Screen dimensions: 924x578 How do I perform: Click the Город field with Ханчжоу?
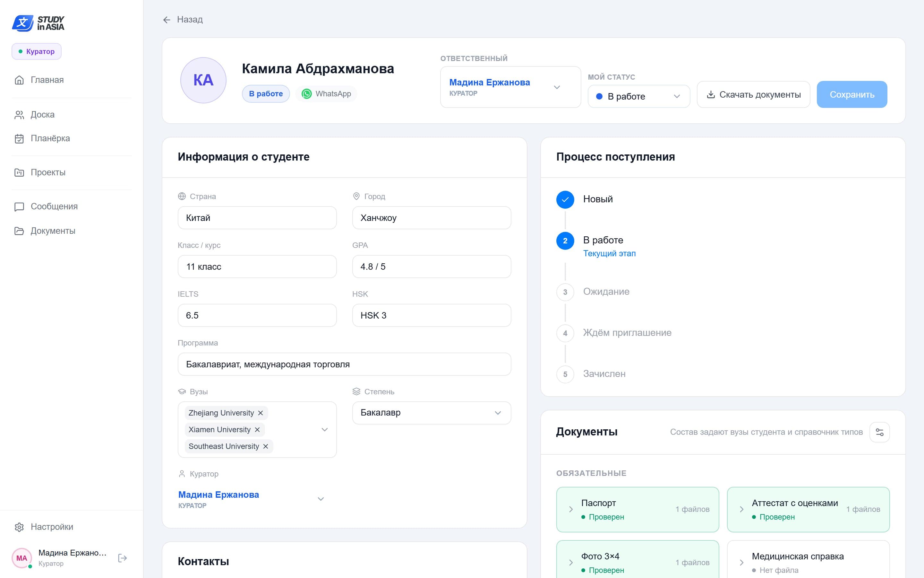tap(432, 218)
